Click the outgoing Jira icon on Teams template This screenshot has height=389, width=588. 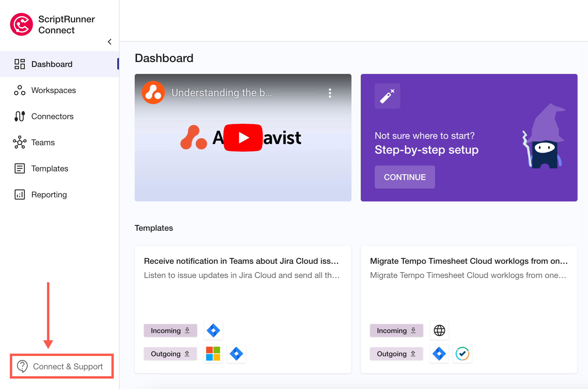click(236, 354)
